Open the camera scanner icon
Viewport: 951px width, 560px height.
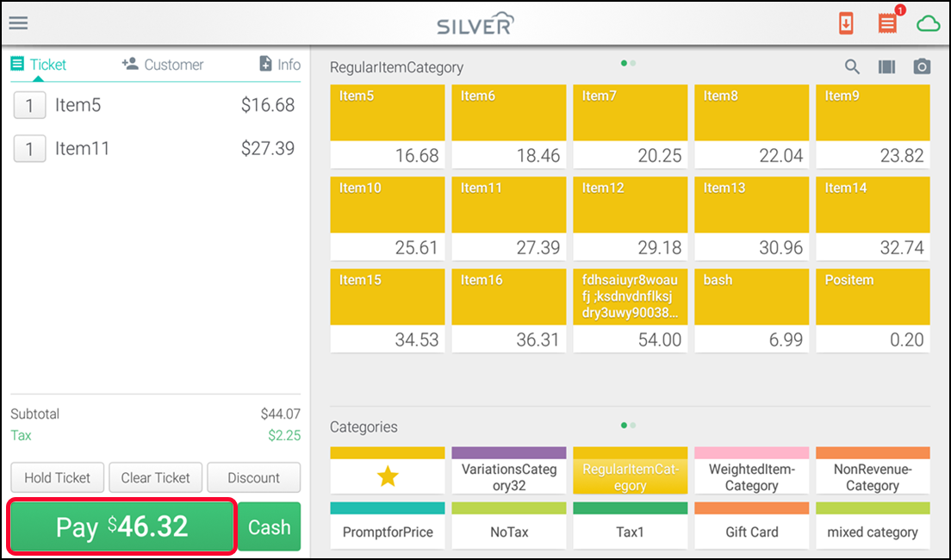point(922,66)
